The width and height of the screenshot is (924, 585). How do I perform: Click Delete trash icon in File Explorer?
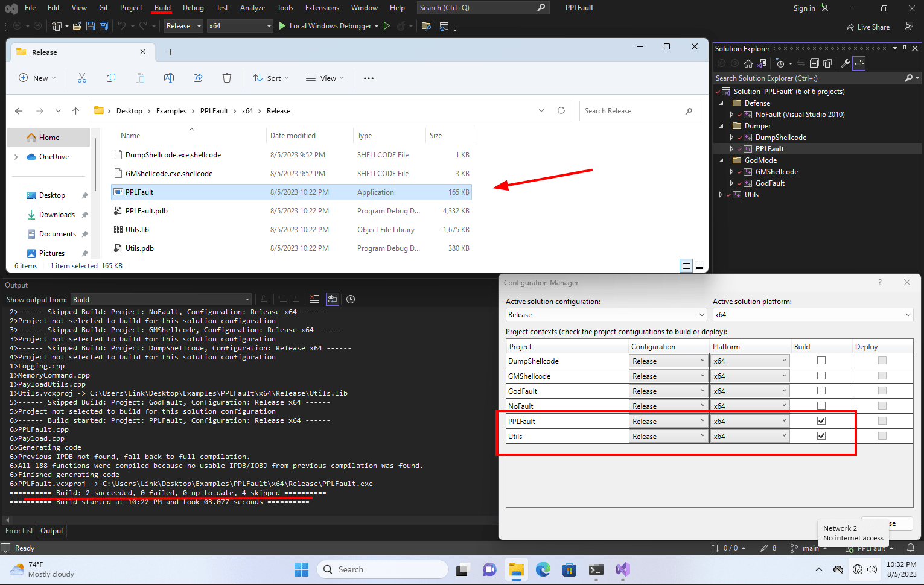227,78
